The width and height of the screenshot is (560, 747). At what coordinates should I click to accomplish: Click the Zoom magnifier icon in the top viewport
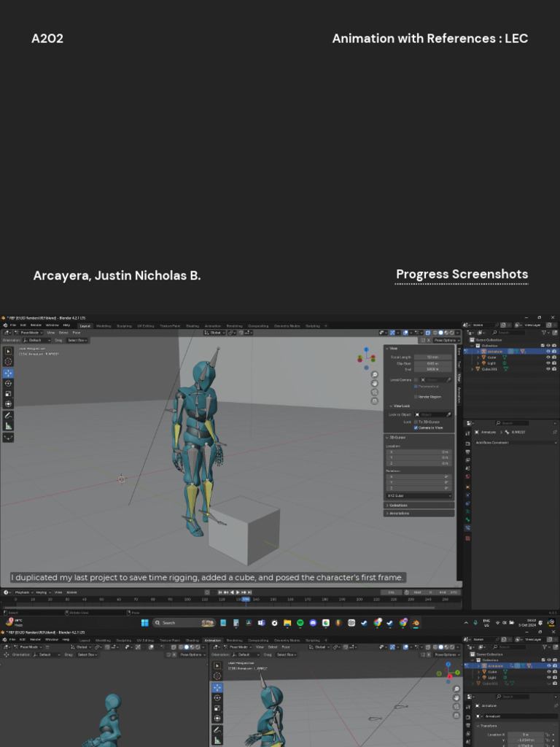374,374
